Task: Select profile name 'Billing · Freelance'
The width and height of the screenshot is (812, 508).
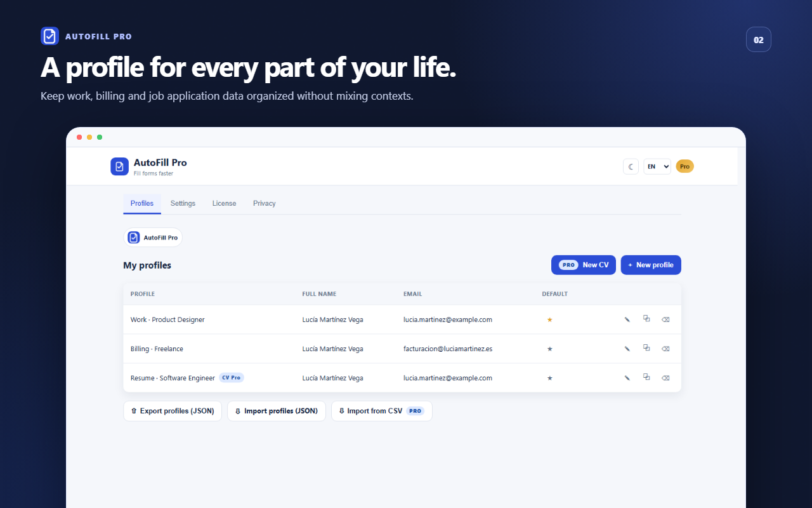Action: [157, 349]
